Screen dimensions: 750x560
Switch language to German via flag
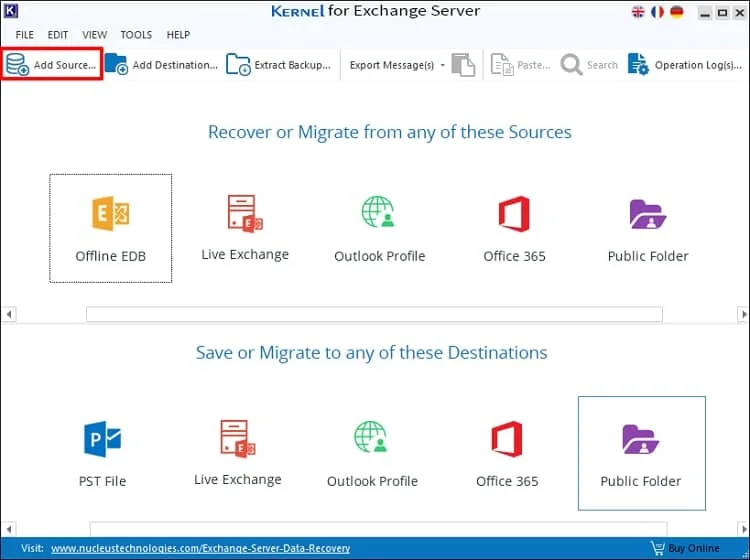coord(677,12)
